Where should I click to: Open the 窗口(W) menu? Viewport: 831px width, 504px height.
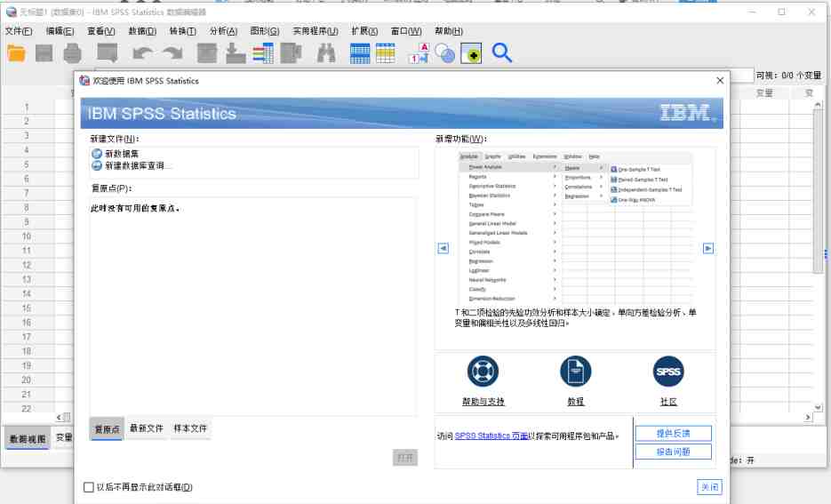tap(406, 31)
